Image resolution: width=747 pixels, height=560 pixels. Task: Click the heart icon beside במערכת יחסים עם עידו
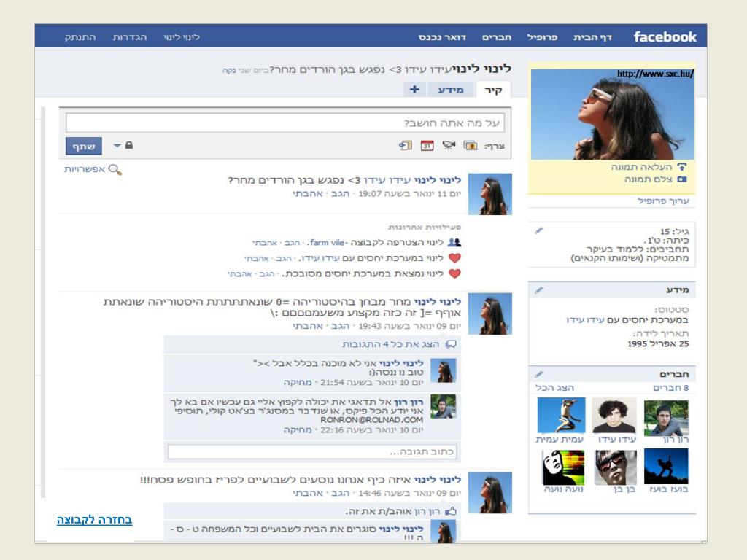[455, 258]
